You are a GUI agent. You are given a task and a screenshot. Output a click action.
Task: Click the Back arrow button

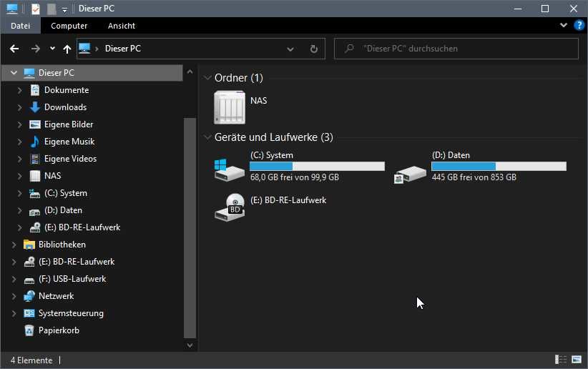(x=14, y=49)
